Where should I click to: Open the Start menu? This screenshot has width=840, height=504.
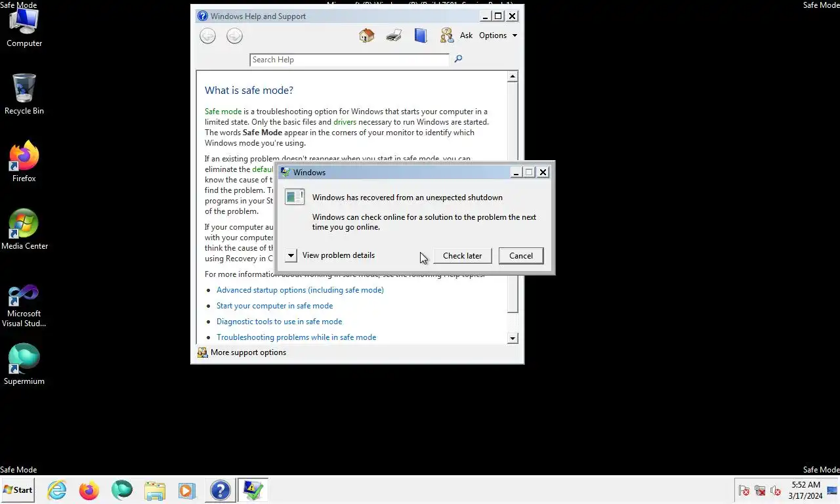[18, 490]
